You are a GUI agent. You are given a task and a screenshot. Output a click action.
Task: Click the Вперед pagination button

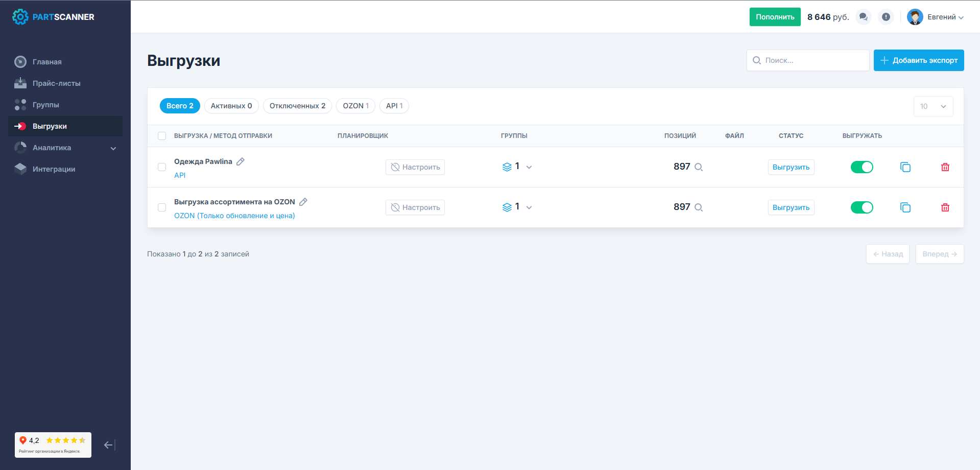[940, 254]
